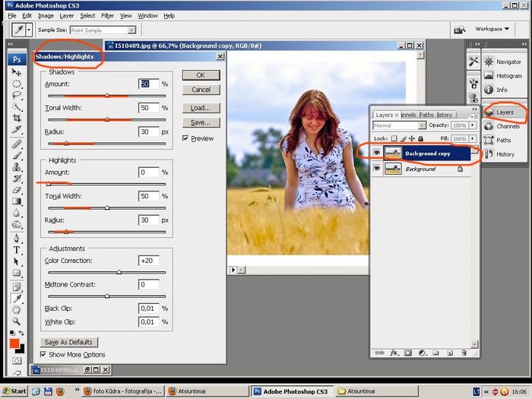Hide the Background copy layer
532x399 pixels.
pos(378,153)
